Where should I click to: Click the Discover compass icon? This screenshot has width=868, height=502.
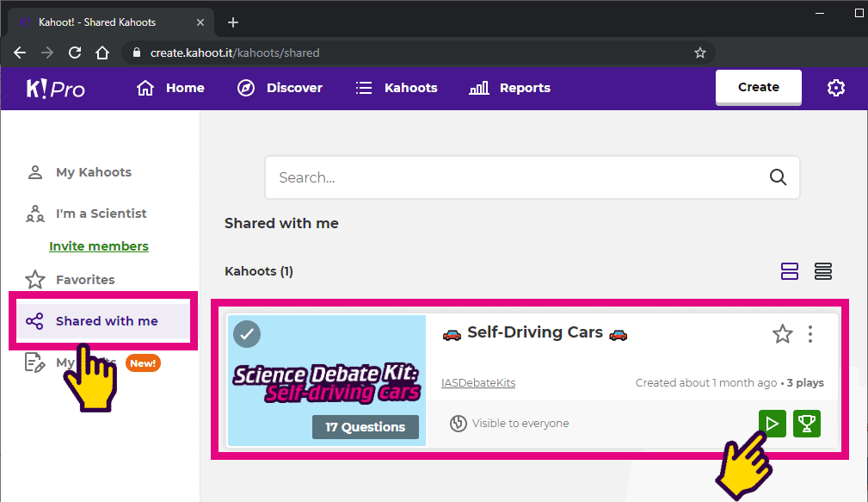[246, 88]
